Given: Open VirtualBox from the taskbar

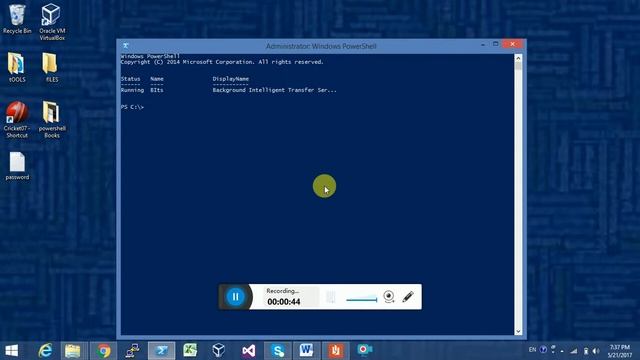Looking at the screenshot, I should click(x=219, y=351).
